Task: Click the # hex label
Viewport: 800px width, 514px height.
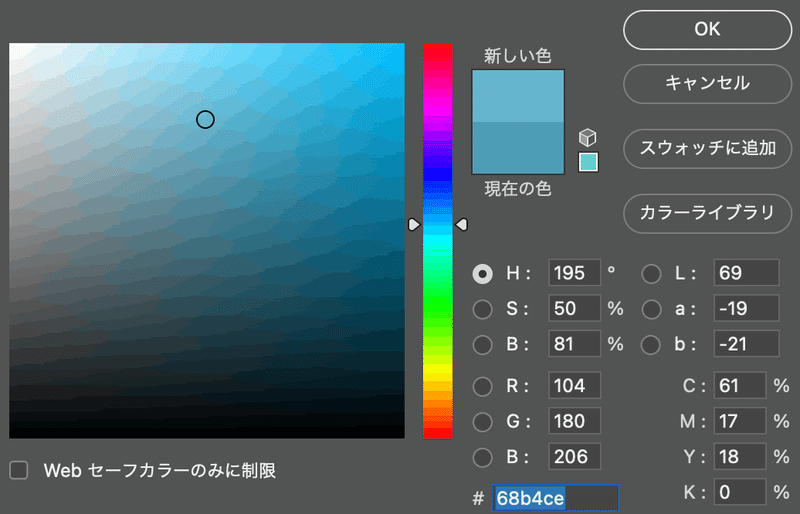Action: click(478, 498)
